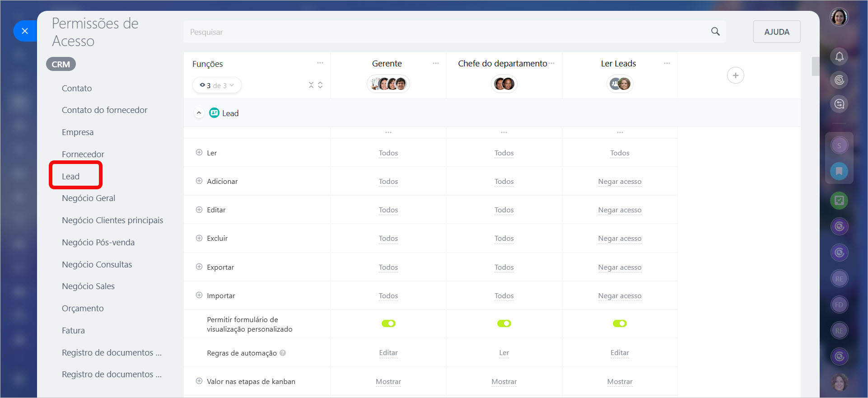Open Fatura in the CRM menu
The image size is (868, 398).
(73, 330)
